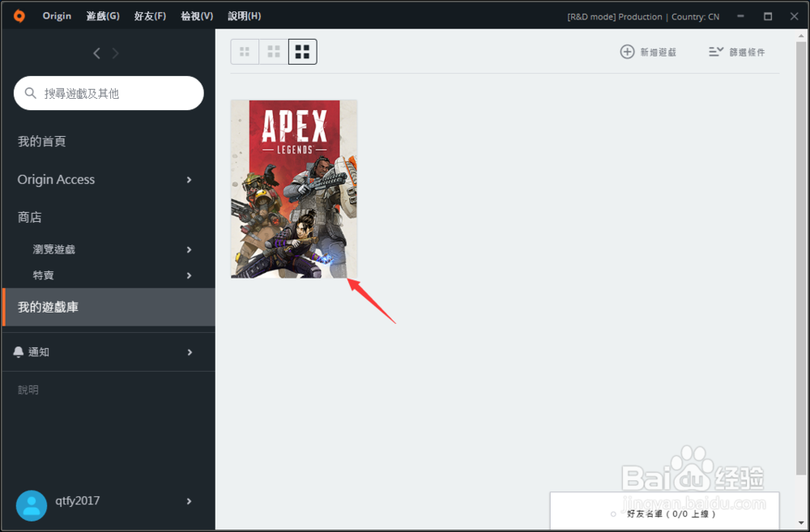
Task: Open the 說明(H) menu in menu bar
Action: (x=245, y=16)
